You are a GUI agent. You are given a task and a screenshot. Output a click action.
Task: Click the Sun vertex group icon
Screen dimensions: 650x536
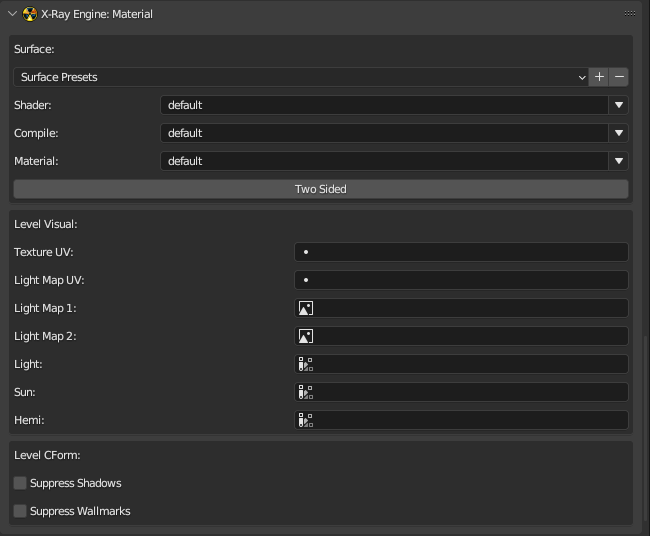click(x=306, y=392)
